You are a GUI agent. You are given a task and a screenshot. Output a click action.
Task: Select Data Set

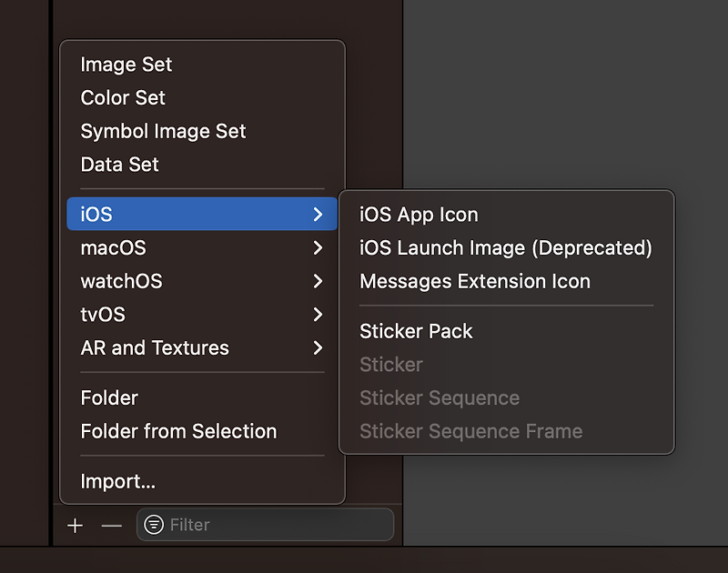pyautogui.click(x=119, y=165)
